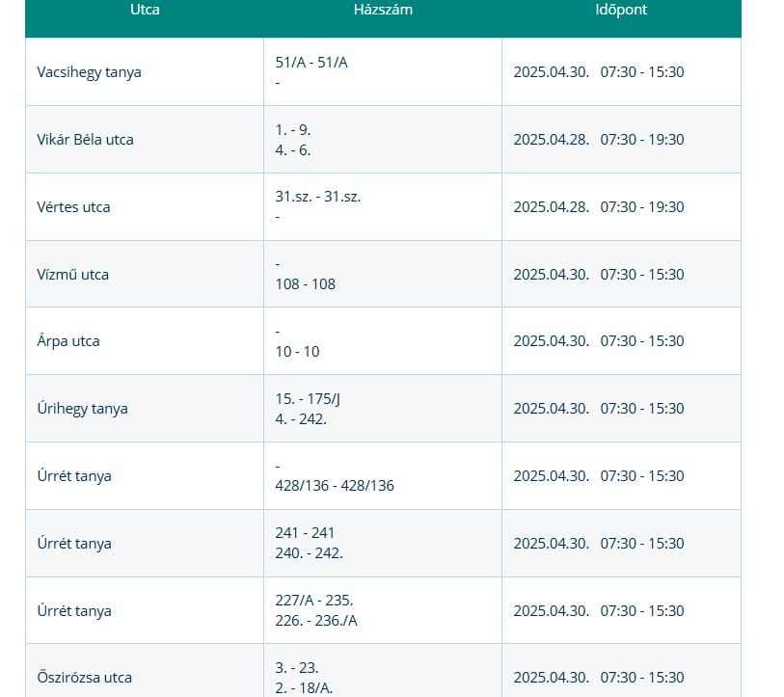Click house number 51/A - 51/A

click(311, 62)
